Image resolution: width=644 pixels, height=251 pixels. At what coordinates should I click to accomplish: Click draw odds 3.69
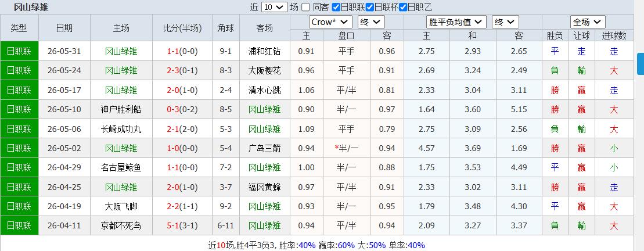pos(473,148)
